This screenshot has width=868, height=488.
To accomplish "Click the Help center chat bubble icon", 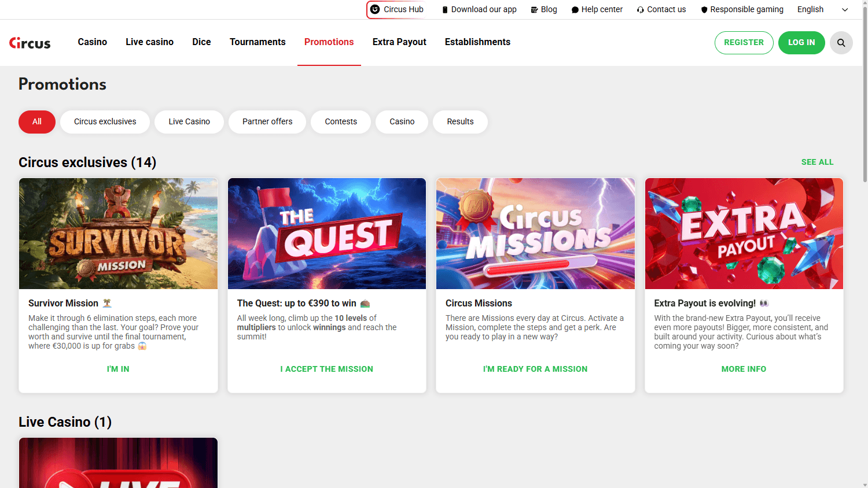I will tap(575, 10).
